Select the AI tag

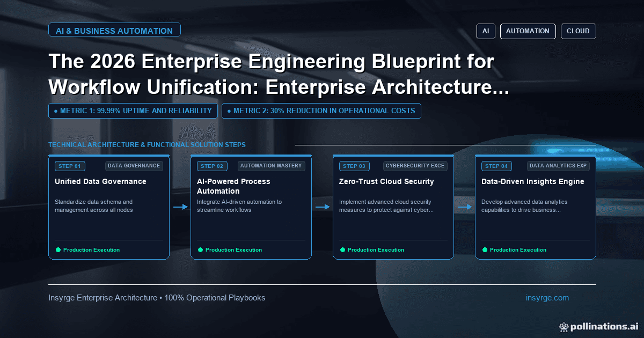point(486,31)
